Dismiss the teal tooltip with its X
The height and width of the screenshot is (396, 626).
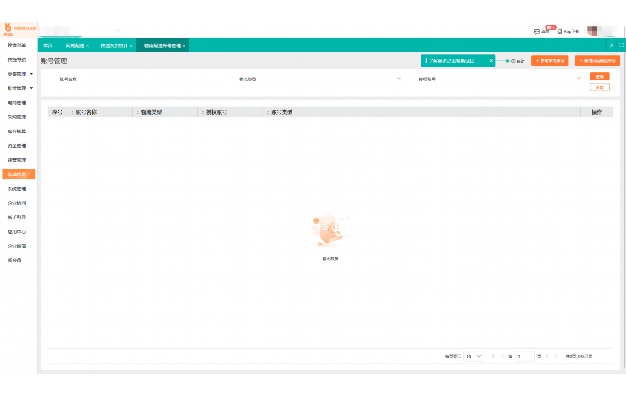click(491, 61)
